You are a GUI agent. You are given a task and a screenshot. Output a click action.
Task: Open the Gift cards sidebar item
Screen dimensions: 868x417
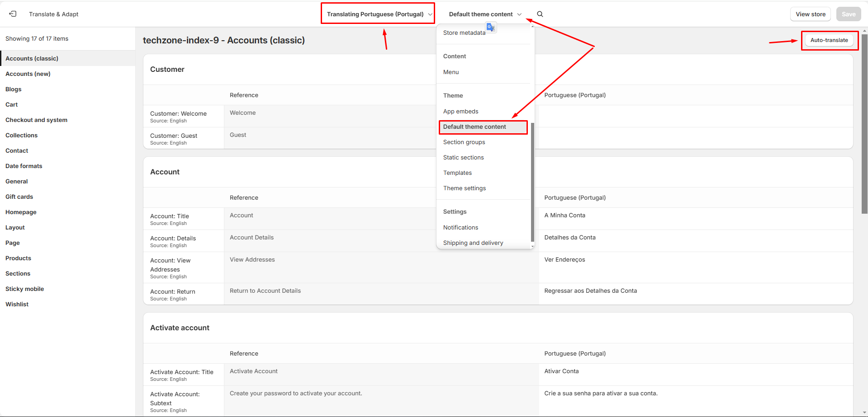[x=19, y=197]
